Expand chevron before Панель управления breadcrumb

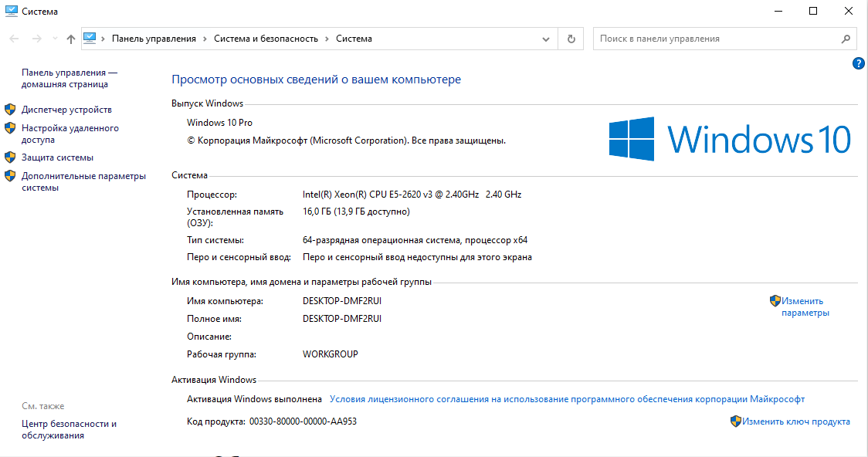103,39
